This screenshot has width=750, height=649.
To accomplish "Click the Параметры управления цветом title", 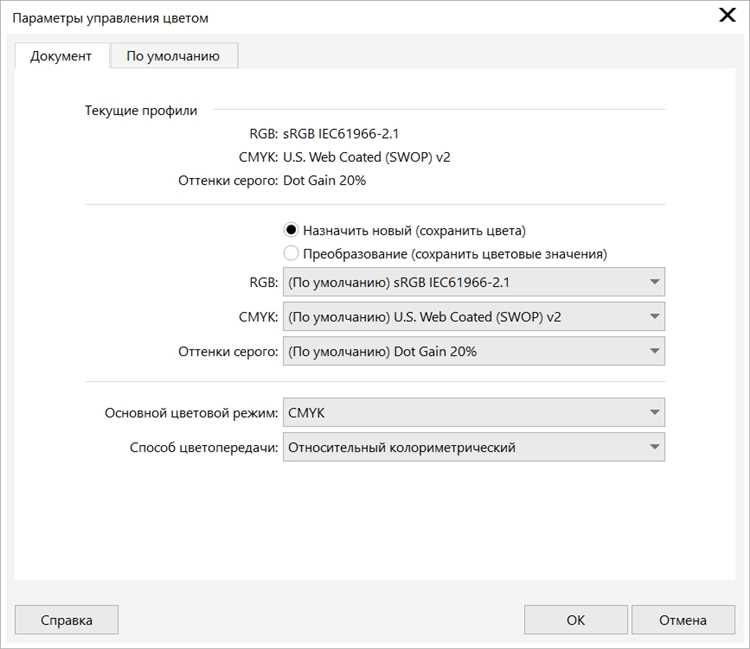I will (111, 18).
